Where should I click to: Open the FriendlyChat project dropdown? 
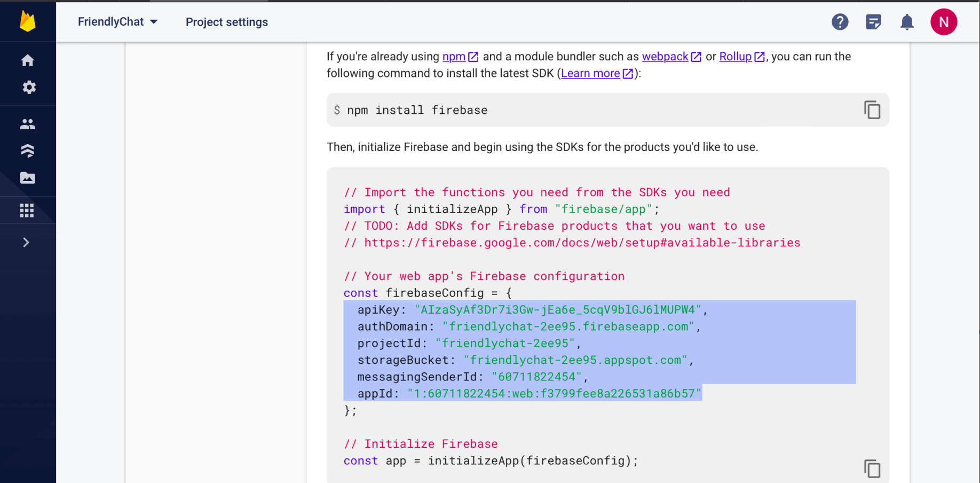117,22
